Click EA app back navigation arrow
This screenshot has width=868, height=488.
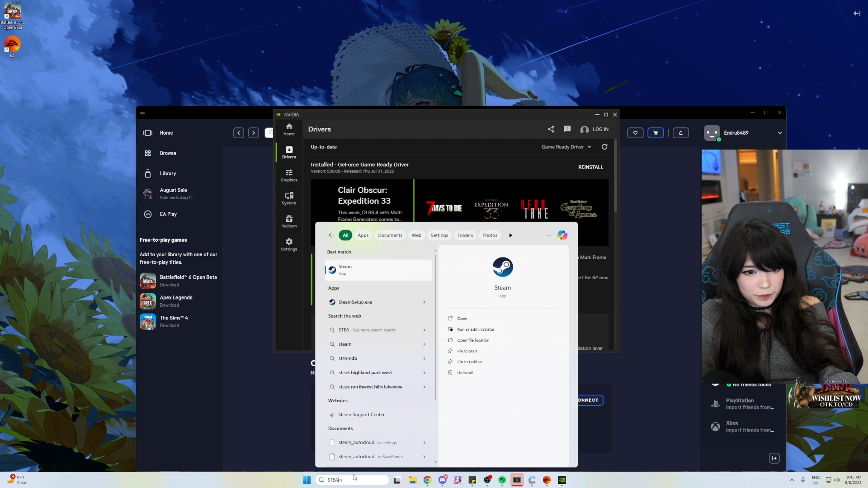(x=239, y=133)
